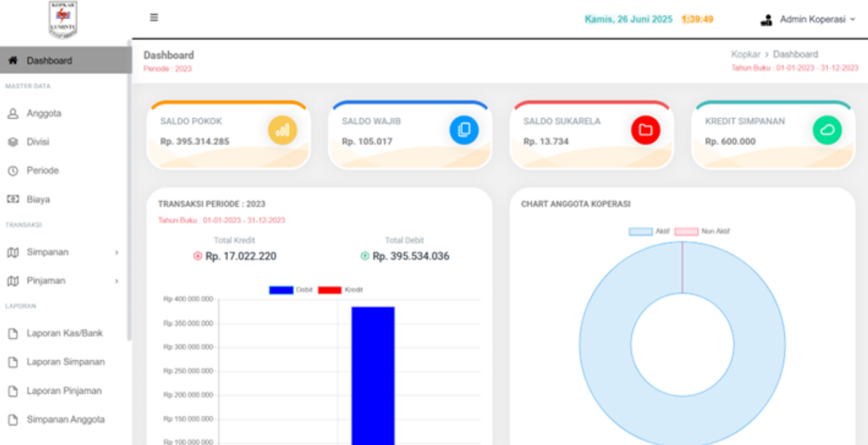
Task: Click the Periode : 2023 subtitle
Action: coord(168,69)
